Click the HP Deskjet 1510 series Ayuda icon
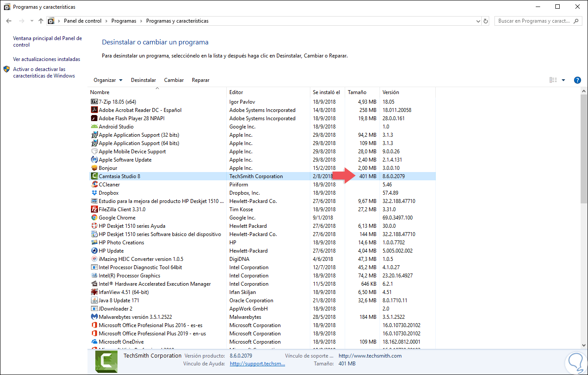The image size is (588, 375). pos(94,226)
